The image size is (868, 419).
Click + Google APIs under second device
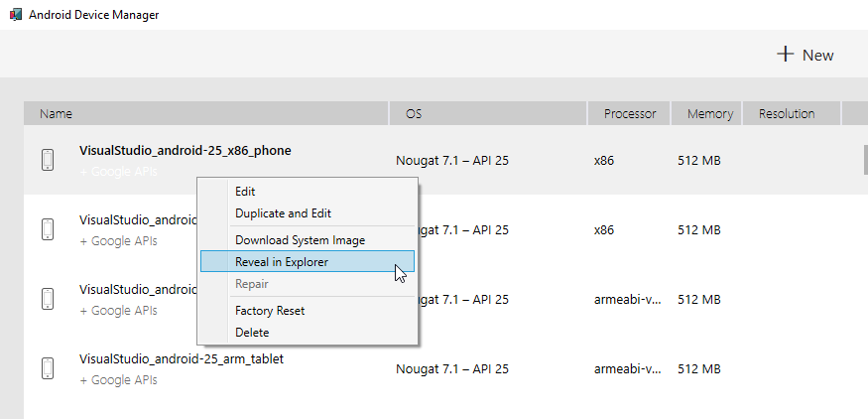pyautogui.click(x=118, y=241)
